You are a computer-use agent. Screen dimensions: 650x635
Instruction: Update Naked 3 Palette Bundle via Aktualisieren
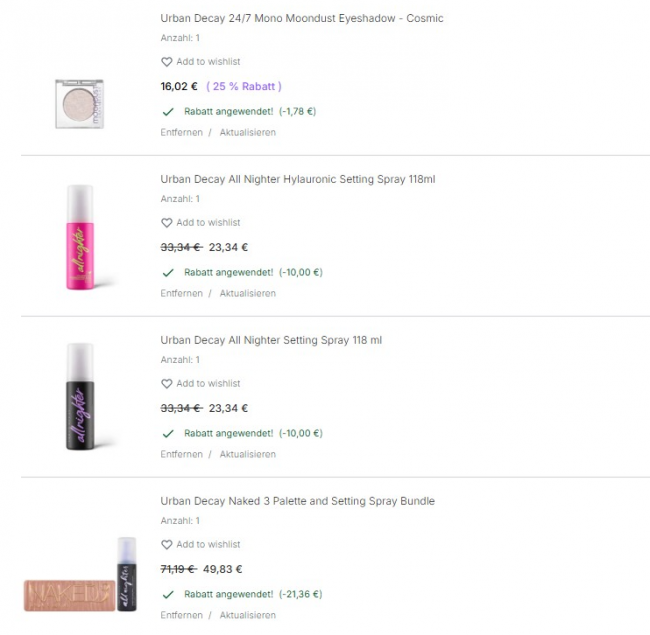click(x=247, y=615)
